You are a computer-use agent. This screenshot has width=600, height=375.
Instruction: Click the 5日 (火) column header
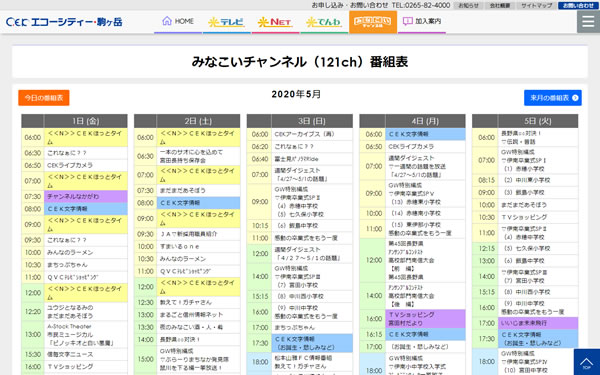(x=538, y=121)
